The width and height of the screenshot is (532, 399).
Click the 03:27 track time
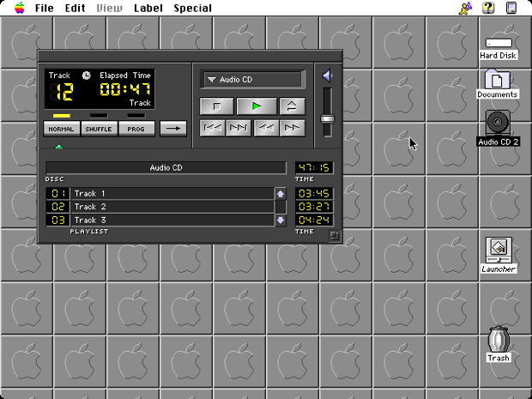(314, 207)
